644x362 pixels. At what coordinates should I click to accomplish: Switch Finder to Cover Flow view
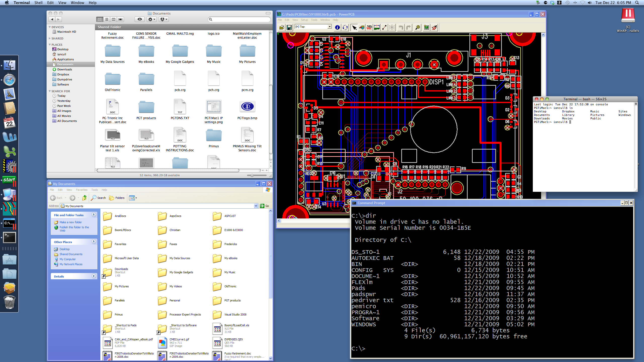pyautogui.click(x=120, y=19)
